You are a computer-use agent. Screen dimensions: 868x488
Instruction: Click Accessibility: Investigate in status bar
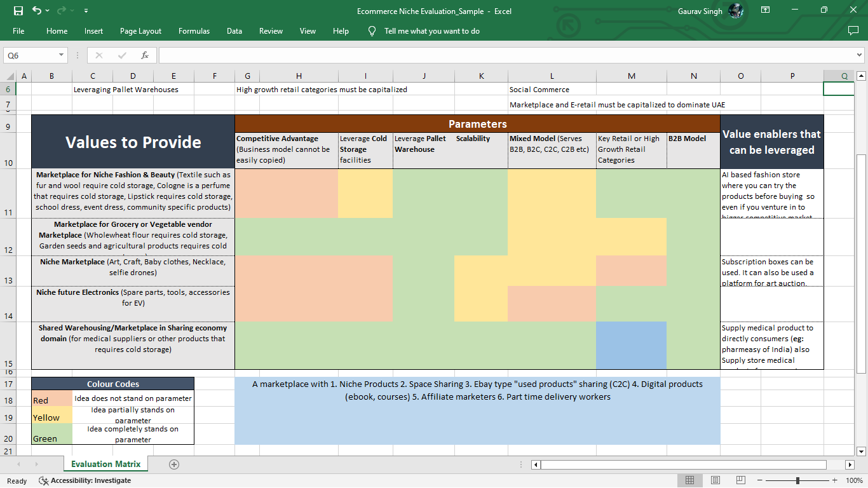(x=85, y=481)
